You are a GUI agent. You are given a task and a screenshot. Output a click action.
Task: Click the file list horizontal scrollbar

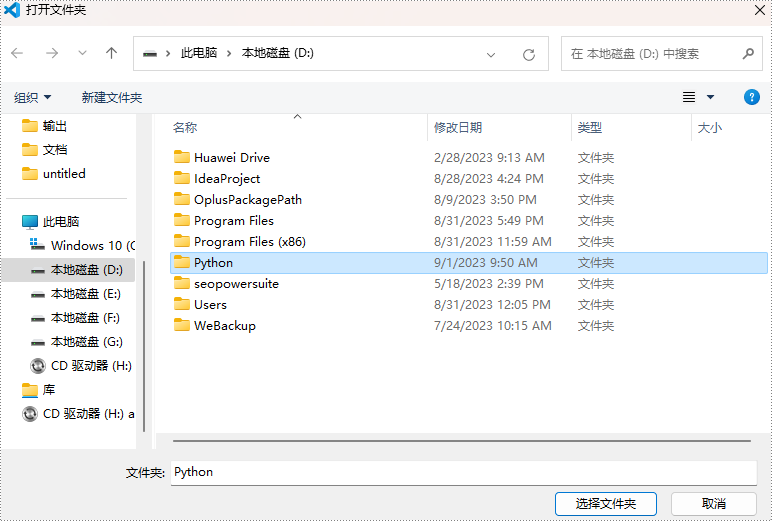coord(461,441)
